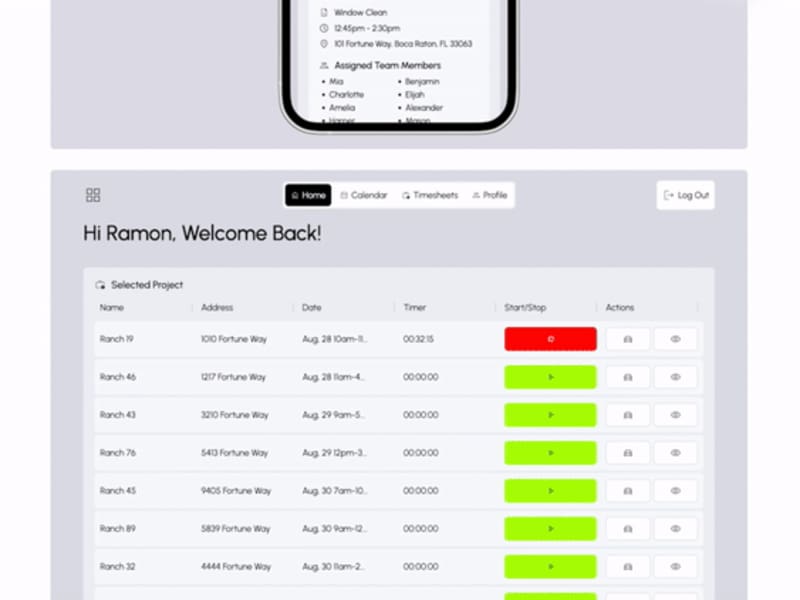The width and height of the screenshot is (800, 600).
Task: Click the 5413 Fortune Way address
Action: 235,453
